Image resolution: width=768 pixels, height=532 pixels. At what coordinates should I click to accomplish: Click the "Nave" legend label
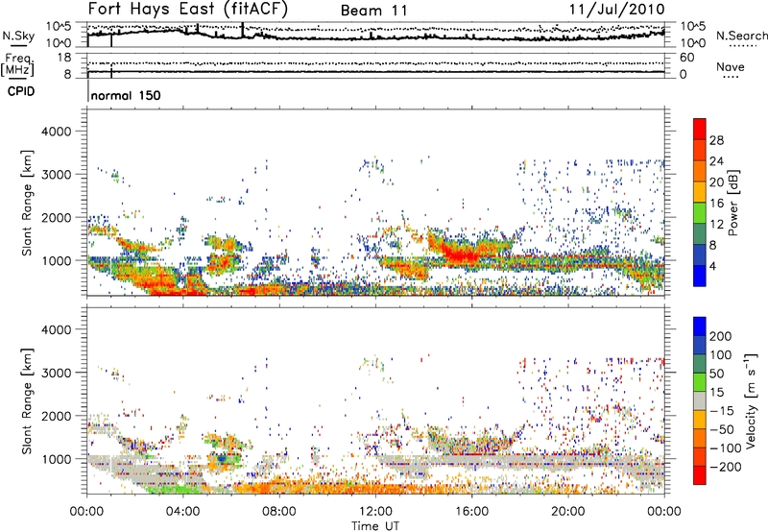[x=731, y=67]
